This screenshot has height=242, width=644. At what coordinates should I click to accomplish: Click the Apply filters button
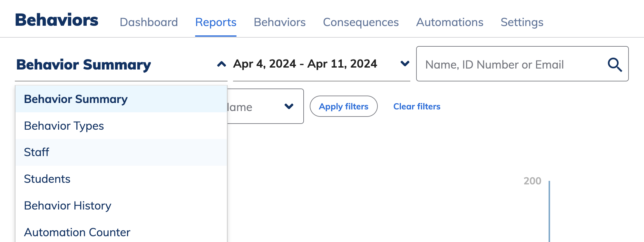point(343,106)
